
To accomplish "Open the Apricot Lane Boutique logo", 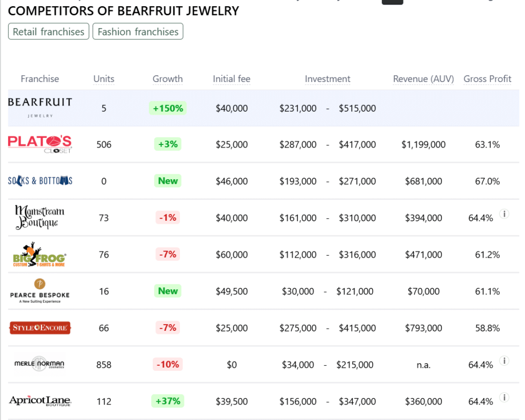I will [x=40, y=401].
